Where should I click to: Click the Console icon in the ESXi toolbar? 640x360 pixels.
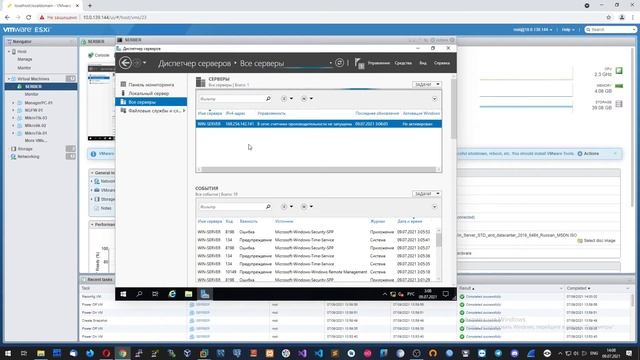(x=91, y=55)
